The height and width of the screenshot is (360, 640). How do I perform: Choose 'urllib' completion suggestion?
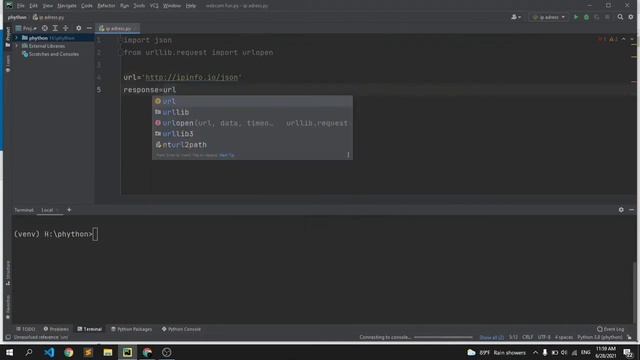(252, 112)
